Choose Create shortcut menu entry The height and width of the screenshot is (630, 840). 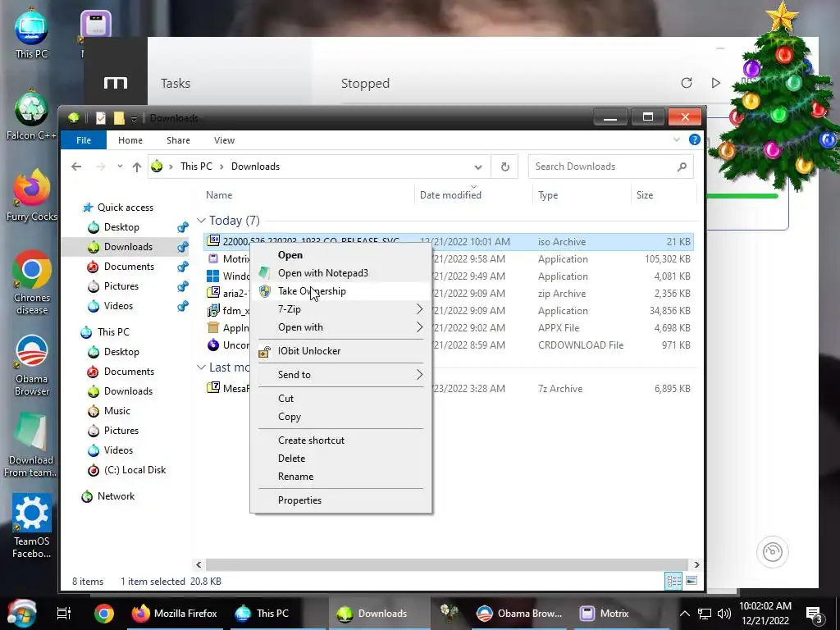pos(340,441)
